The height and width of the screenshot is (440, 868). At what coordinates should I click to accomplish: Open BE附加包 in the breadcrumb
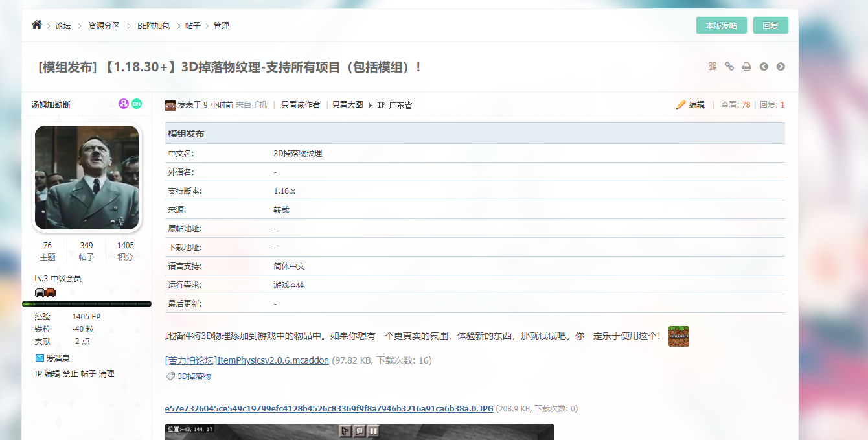[153, 26]
